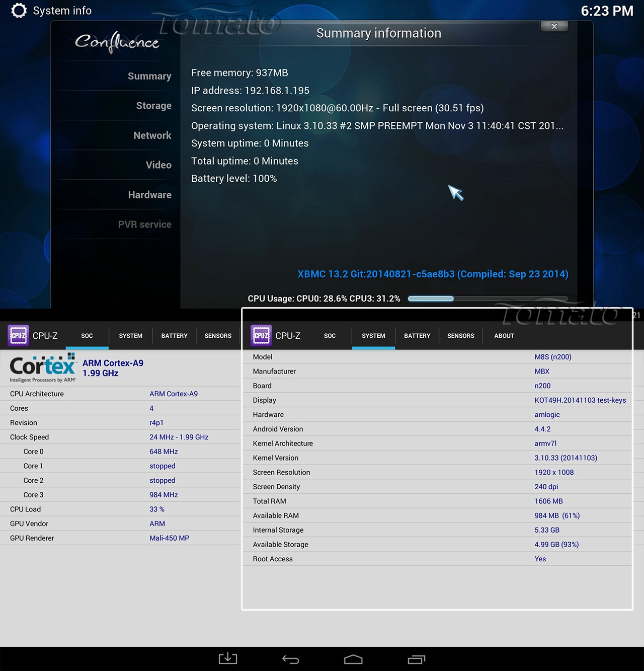Tap the Android home navigation icon
This screenshot has width=644, height=671.
(x=353, y=659)
